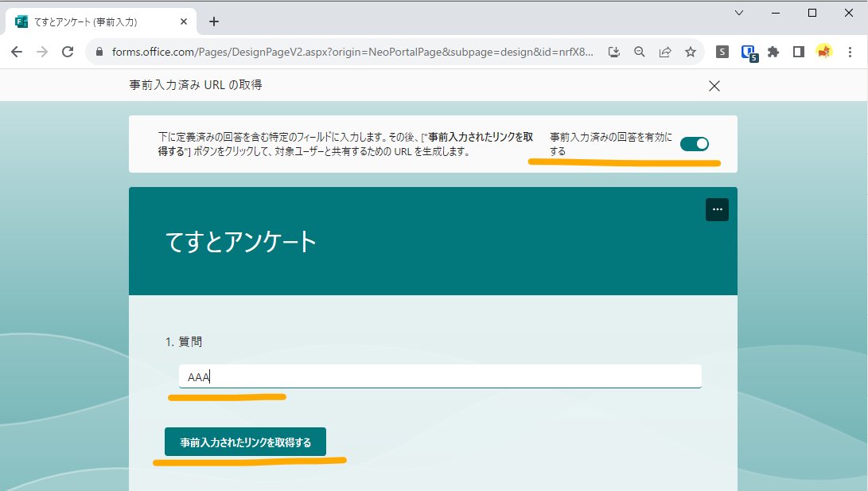Share this page via share icon
868x491 pixels.
pyautogui.click(x=665, y=52)
